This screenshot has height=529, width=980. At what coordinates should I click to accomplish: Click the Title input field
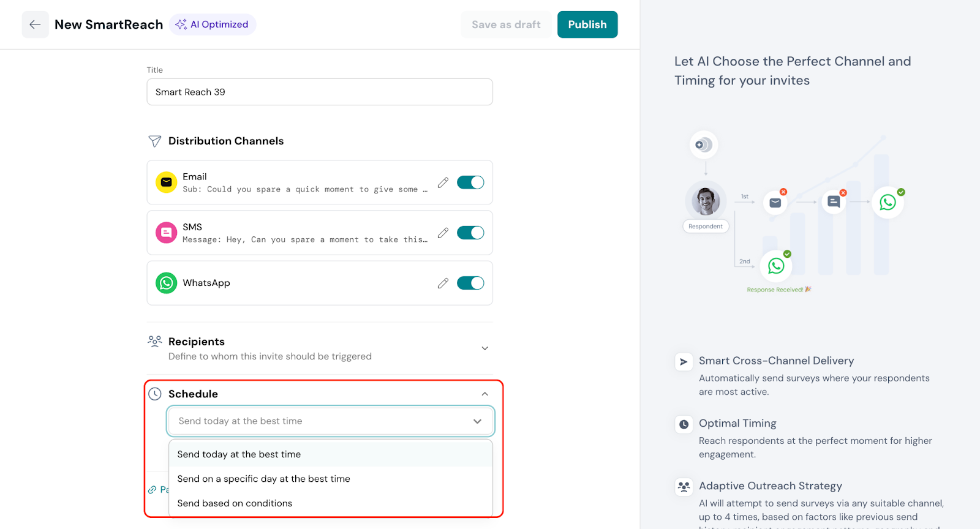319,92
